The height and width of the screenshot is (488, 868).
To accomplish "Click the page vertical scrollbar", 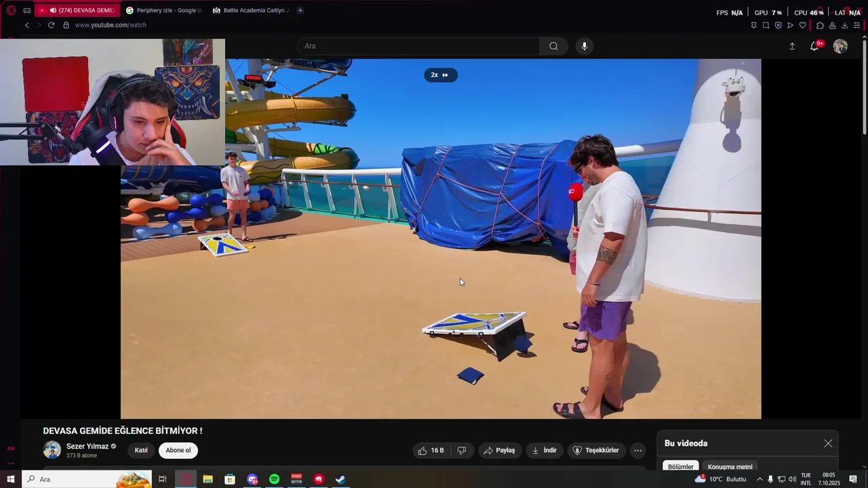I will click(865, 88).
